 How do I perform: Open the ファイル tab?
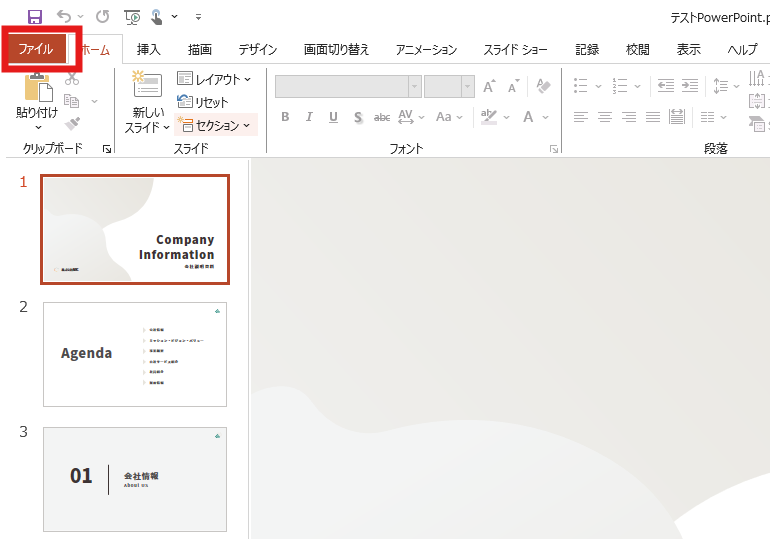pyautogui.click(x=36, y=49)
